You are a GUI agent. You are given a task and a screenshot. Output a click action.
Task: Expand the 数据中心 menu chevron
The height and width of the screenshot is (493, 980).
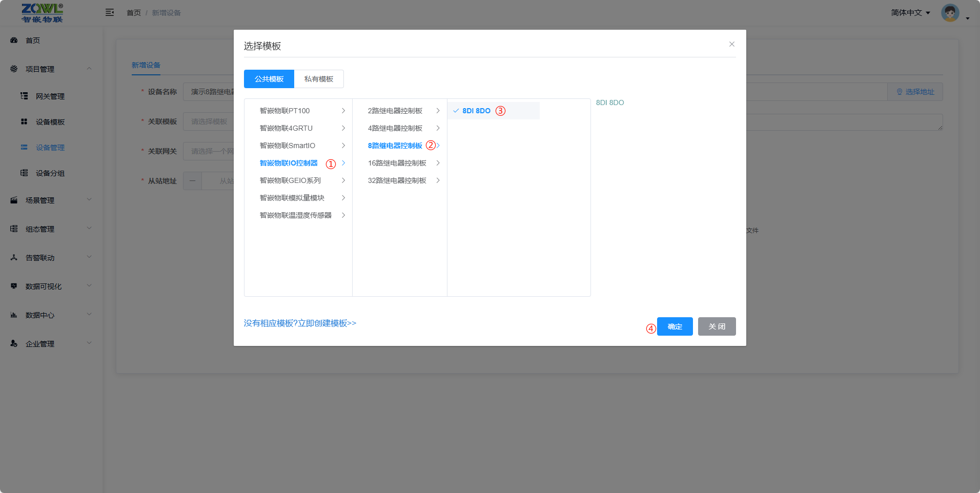[89, 315]
